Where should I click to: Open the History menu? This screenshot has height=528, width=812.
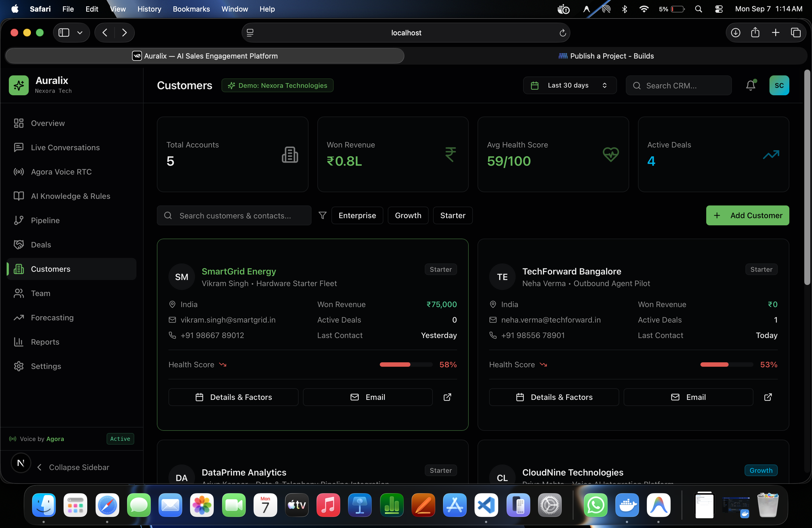(149, 9)
